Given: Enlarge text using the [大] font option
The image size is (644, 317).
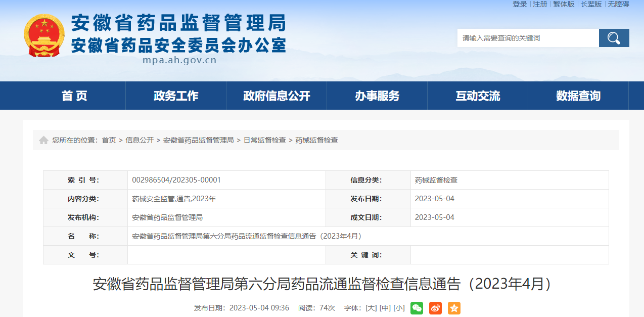Looking at the screenshot, I should pyautogui.click(x=372, y=308).
